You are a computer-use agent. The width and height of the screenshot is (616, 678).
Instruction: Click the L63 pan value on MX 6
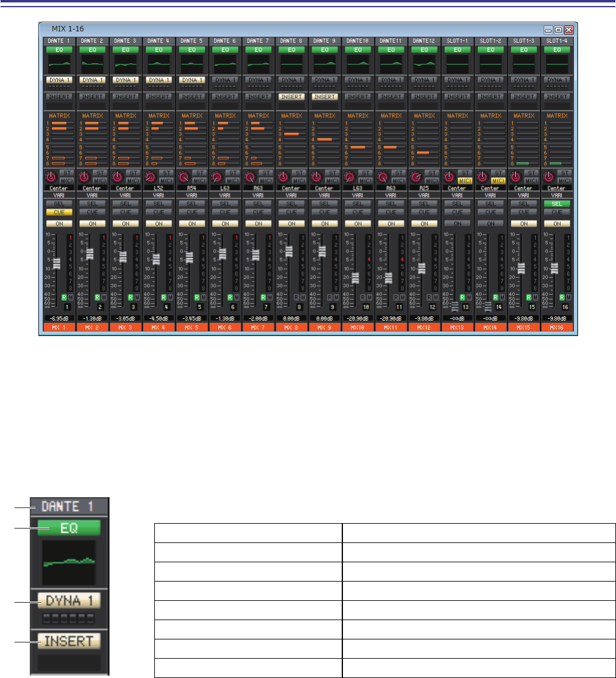point(225,189)
